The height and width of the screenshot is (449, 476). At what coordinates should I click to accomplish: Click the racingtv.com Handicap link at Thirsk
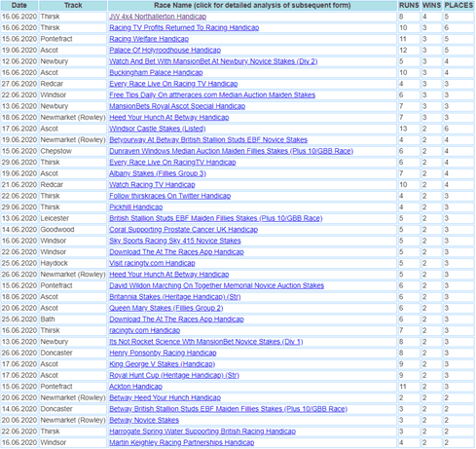[x=145, y=330]
